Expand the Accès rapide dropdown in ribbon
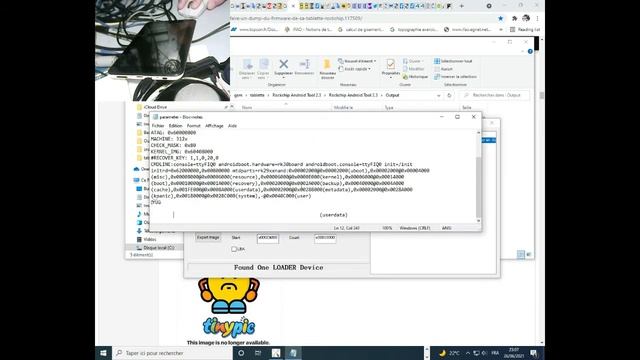 (369, 69)
